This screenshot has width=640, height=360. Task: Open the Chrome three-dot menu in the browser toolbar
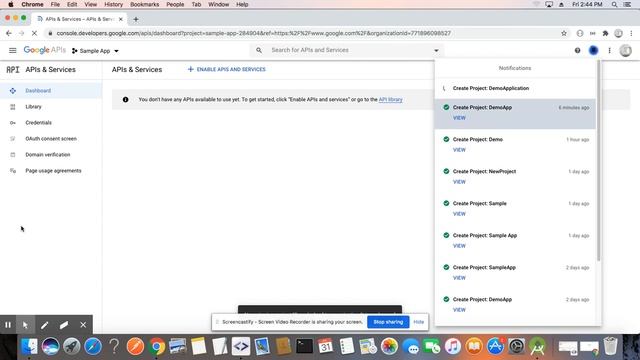(x=631, y=33)
